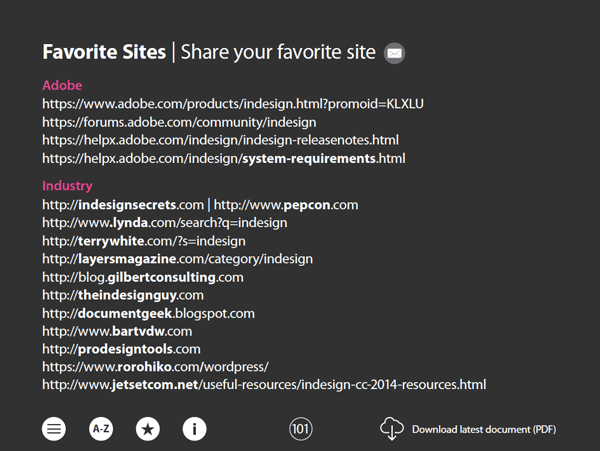This screenshot has width=600, height=451.
Task: Open the jetsetcom.net resources link
Action: tap(264, 384)
